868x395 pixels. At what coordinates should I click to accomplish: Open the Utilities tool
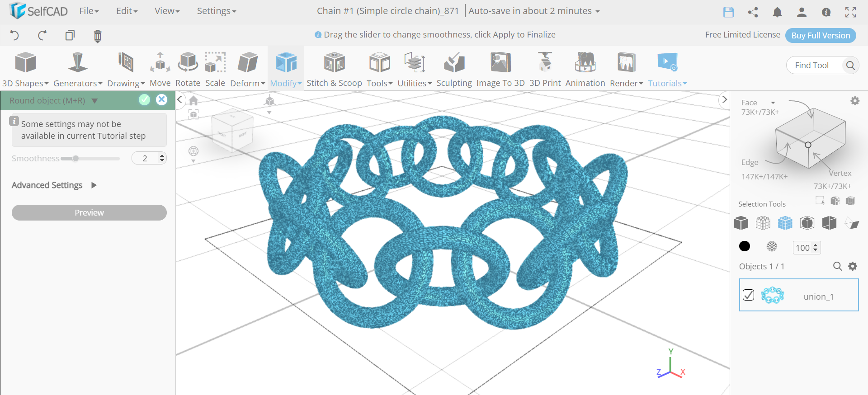coord(415,70)
